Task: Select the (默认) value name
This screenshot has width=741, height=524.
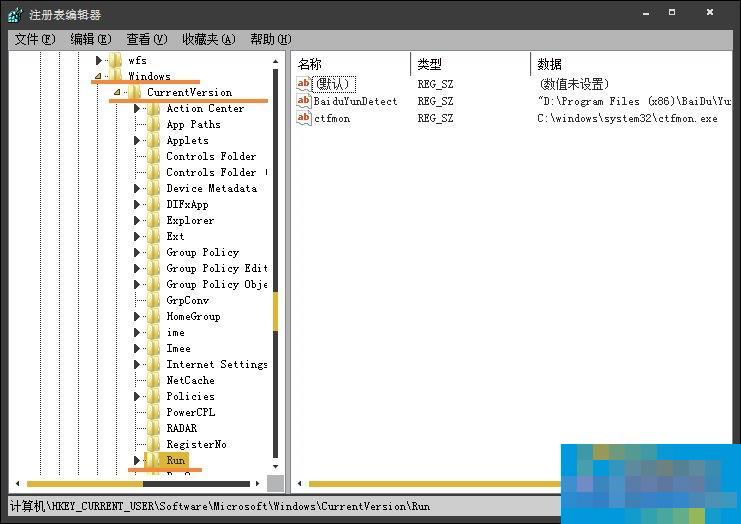Action: tap(334, 84)
